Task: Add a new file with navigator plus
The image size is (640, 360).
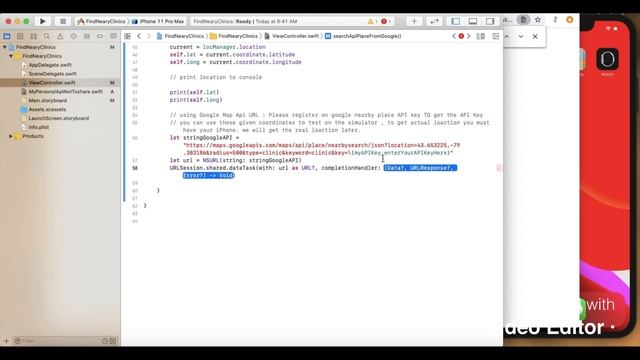Action: click(6, 341)
